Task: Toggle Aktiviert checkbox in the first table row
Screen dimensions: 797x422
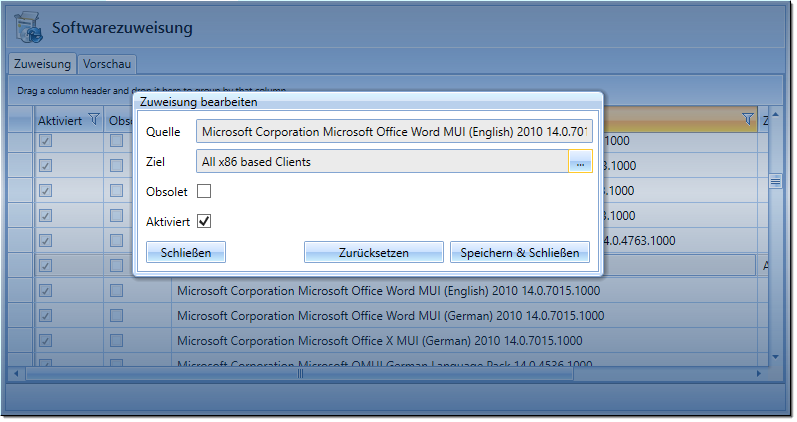Action: coord(45,141)
